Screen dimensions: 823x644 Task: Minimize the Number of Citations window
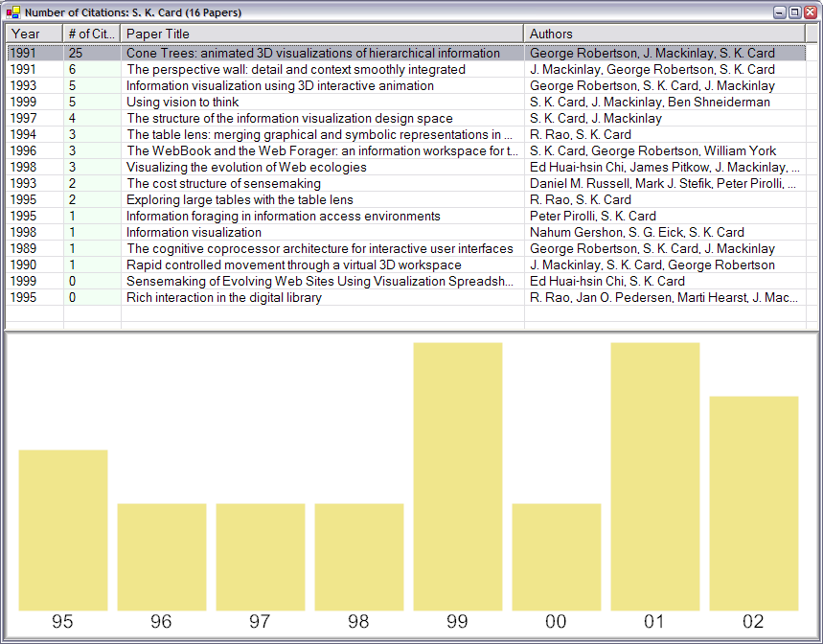(x=780, y=12)
